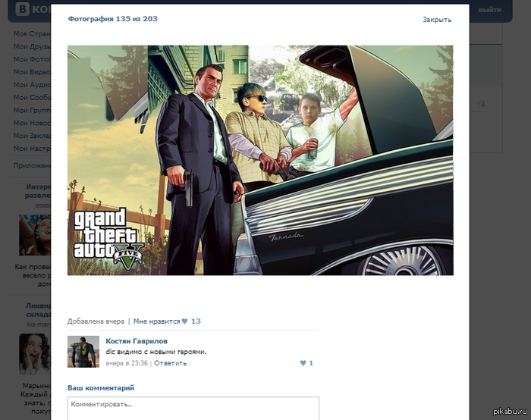Viewport: 531px width, 420px height.
Task: Click the heart icon next to 13 likes
Action: 184,321
